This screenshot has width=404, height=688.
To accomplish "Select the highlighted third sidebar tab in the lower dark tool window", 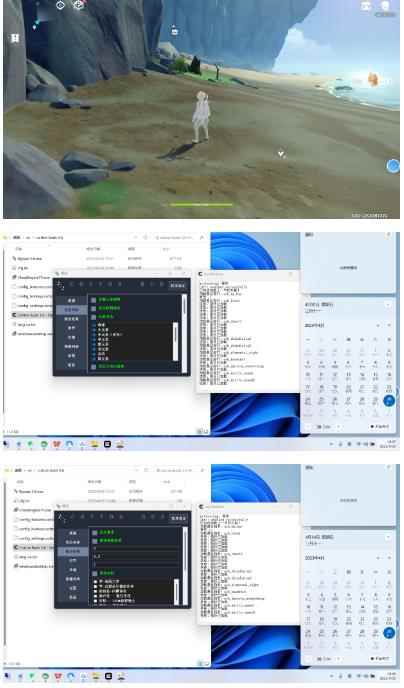I will [x=72, y=551].
